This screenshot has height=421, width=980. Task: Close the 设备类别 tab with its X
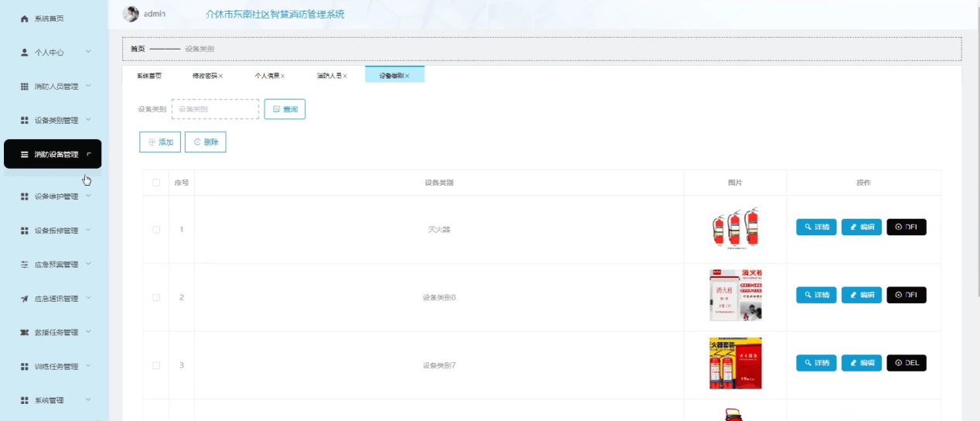[407, 76]
